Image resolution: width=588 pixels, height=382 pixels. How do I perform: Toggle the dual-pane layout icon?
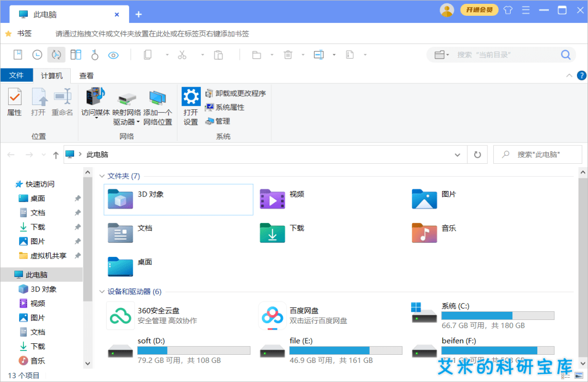76,55
